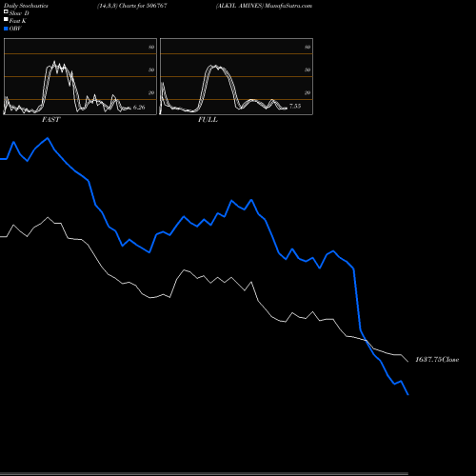
Task: Click the Slow D legend swatch
Action: point(6,11)
